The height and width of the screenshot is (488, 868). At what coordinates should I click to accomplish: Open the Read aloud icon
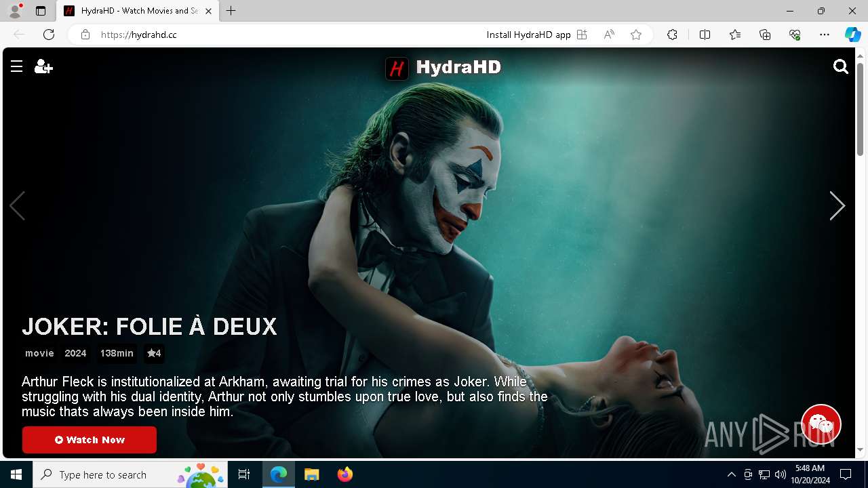tap(609, 35)
